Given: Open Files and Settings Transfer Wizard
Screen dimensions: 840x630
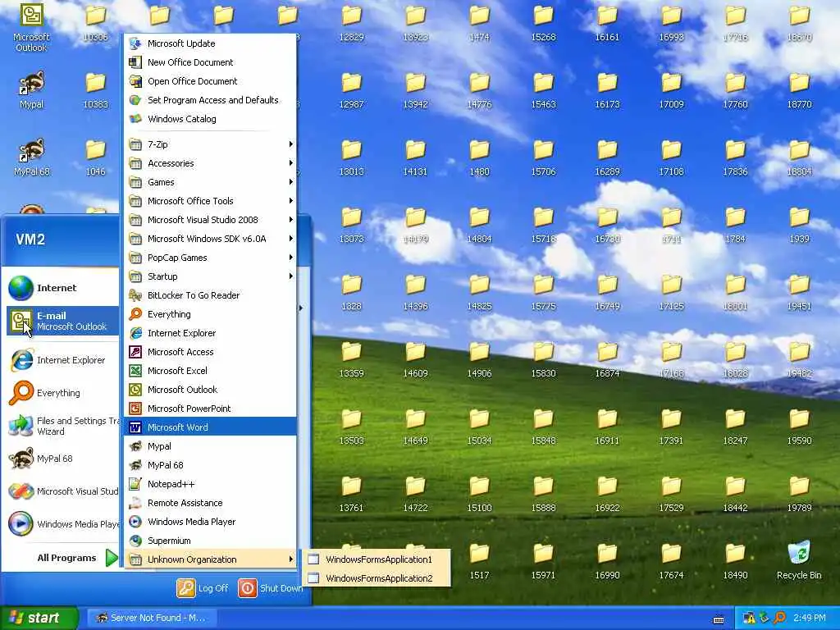Looking at the screenshot, I should (62, 426).
